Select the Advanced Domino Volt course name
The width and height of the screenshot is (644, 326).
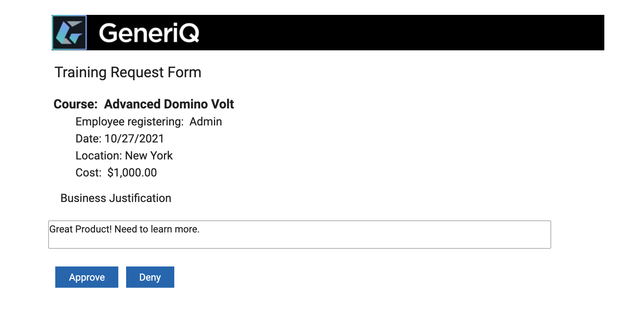coord(169,104)
